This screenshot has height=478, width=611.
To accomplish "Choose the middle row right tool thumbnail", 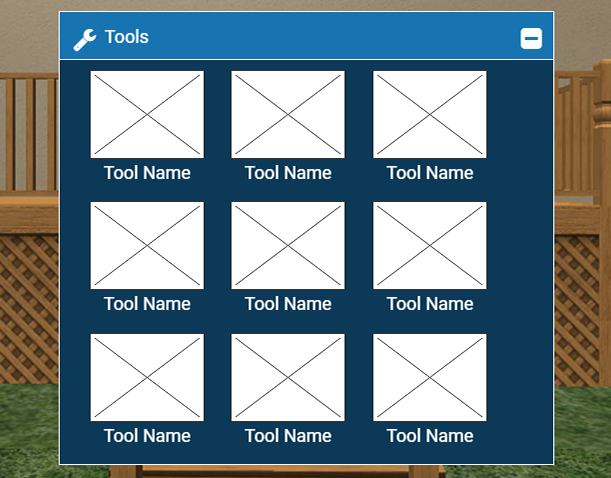I will click(x=430, y=245).
